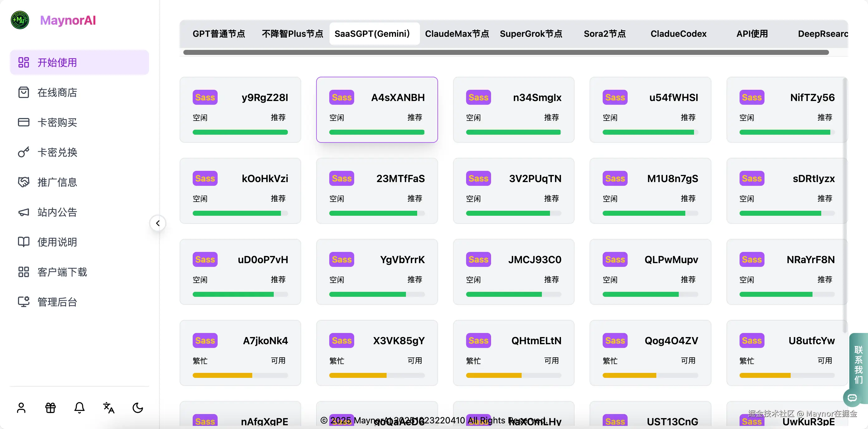868x429 pixels.
Task: Switch to SuperGrok节点 tab
Action: pyautogui.click(x=531, y=34)
